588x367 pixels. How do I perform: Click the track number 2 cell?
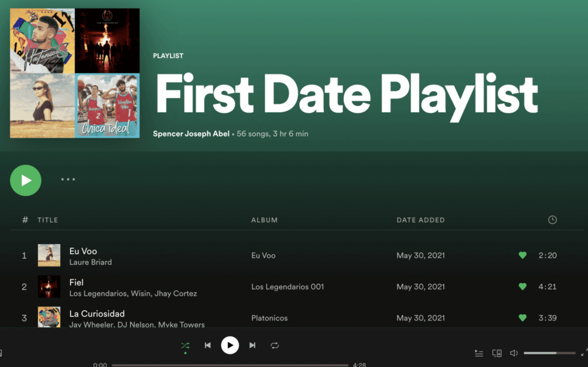pyautogui.click(x=24, y=287)
